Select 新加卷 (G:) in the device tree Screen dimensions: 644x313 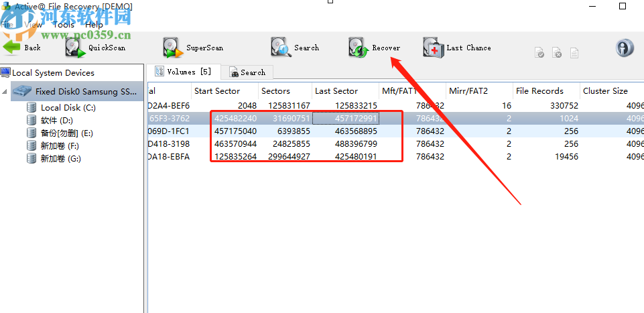pyautogui.click(x=60, y=158)
